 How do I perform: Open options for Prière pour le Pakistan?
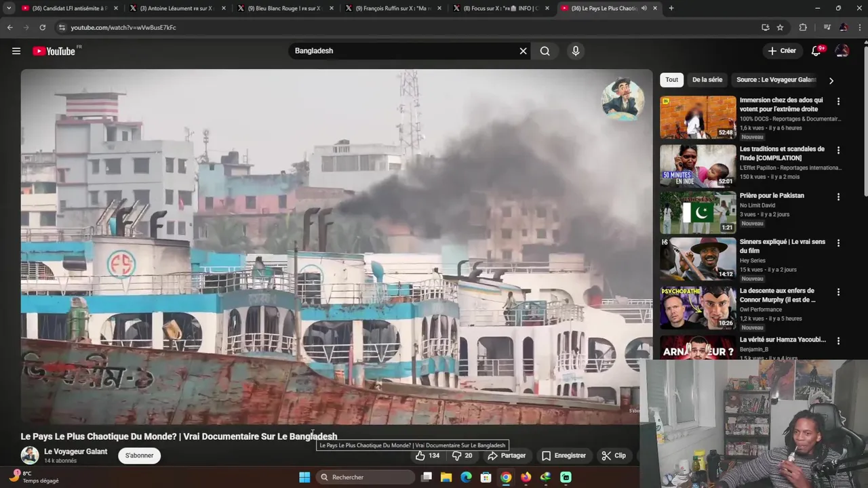(838, 197)
